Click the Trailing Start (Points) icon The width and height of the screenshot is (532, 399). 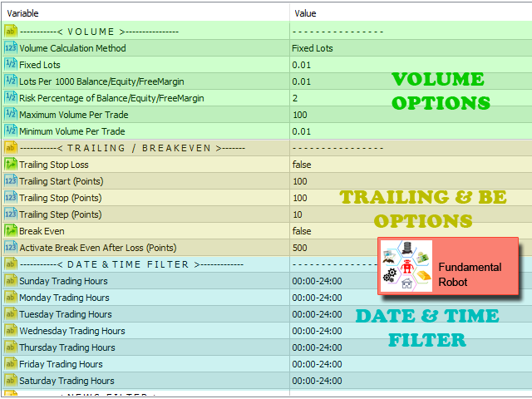[11, 181]
